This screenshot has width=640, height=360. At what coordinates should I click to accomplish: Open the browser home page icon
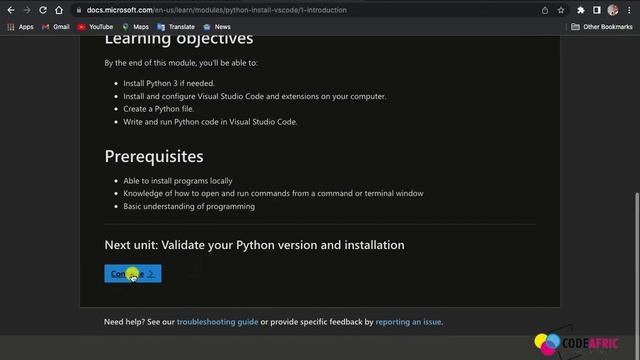coord(59,10)
